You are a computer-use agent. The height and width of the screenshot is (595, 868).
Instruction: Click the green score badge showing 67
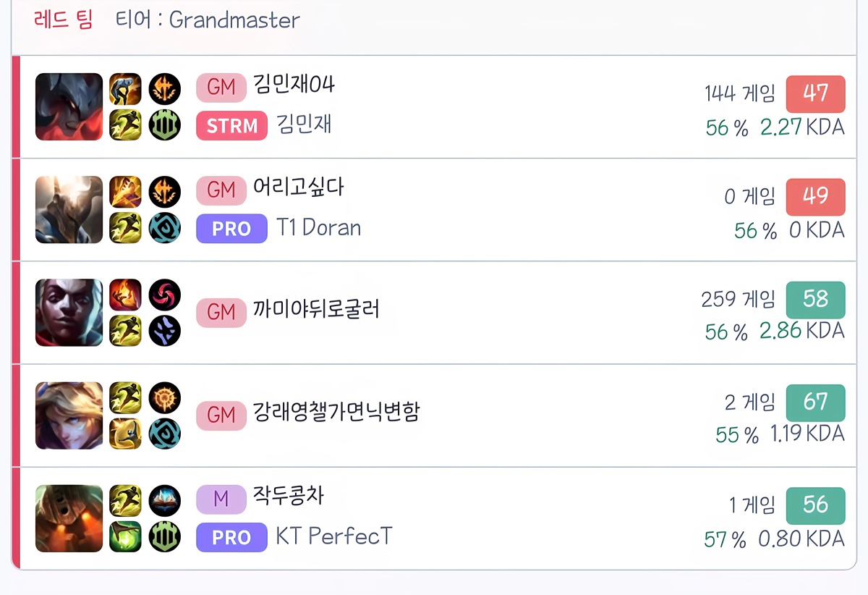[x=815, y=402]
